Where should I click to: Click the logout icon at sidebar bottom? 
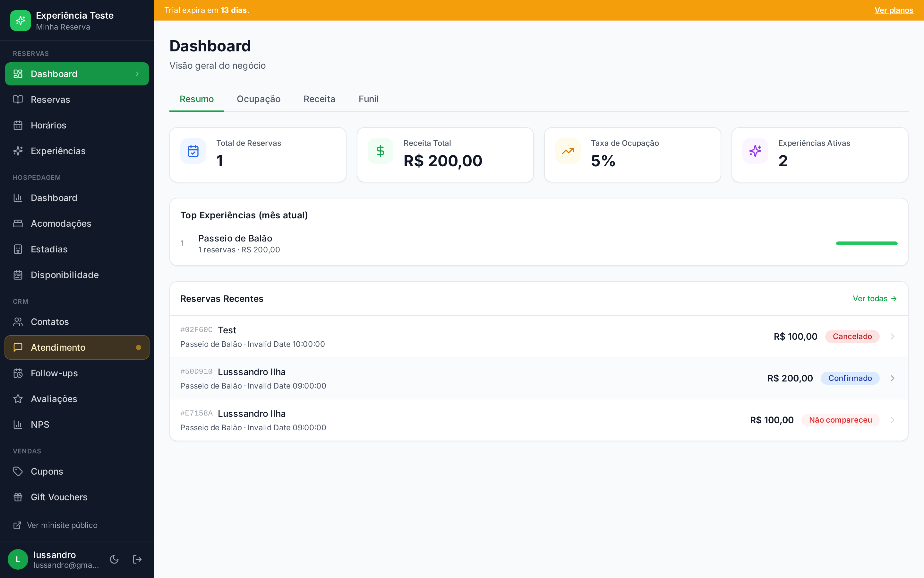click(137, 559)
